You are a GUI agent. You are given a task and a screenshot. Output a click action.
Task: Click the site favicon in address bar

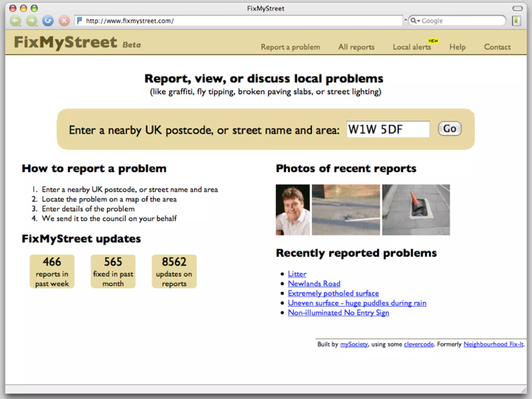tap(80, 21)
